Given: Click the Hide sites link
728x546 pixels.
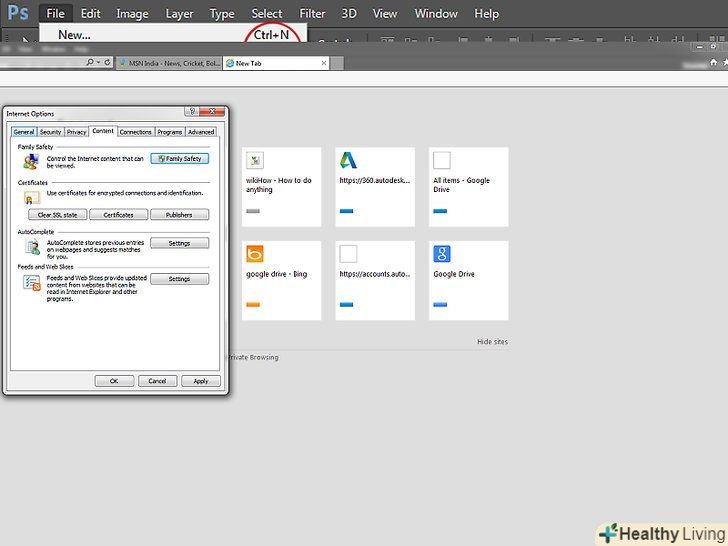Looking at the screenshot, I should point(492,342).
